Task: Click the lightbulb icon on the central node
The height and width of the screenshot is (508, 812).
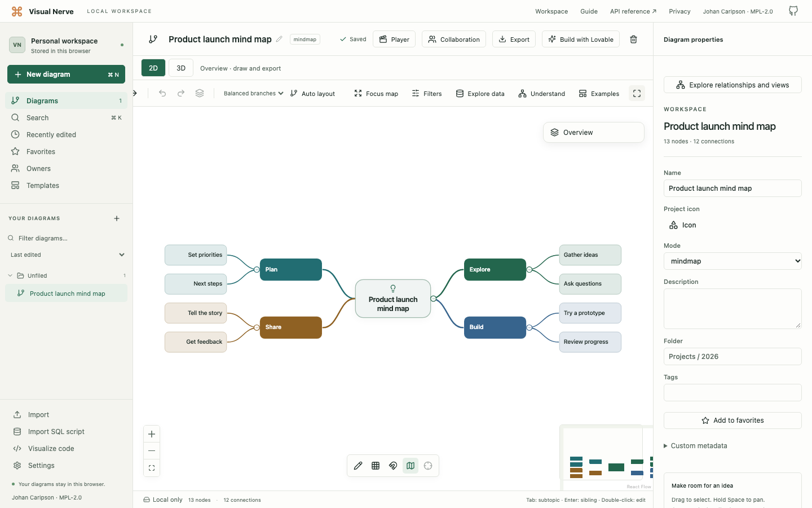Action: (x=393, y=288)
